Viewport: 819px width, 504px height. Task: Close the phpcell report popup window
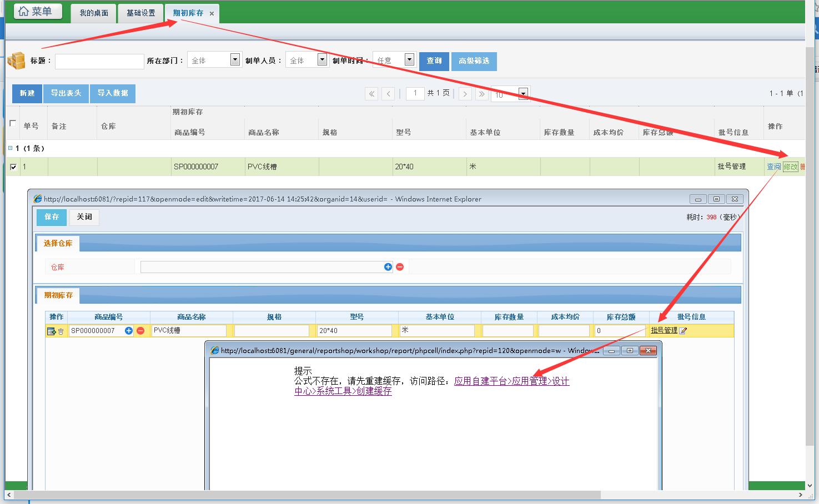(648, 350)
